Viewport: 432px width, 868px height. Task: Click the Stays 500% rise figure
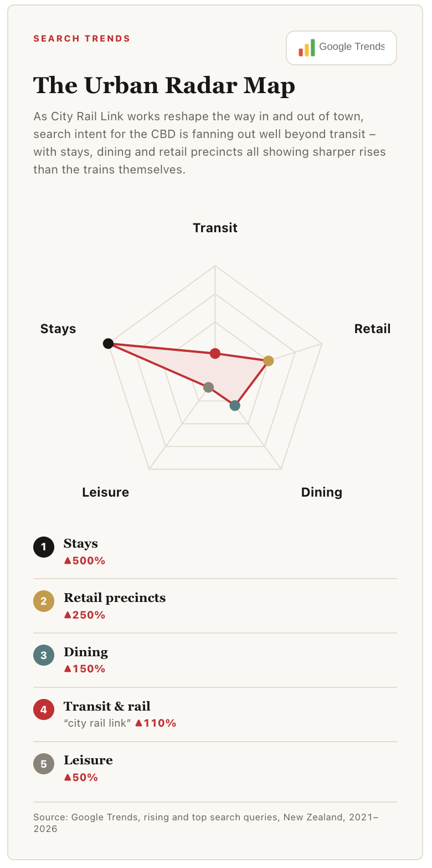click(85, 560)
